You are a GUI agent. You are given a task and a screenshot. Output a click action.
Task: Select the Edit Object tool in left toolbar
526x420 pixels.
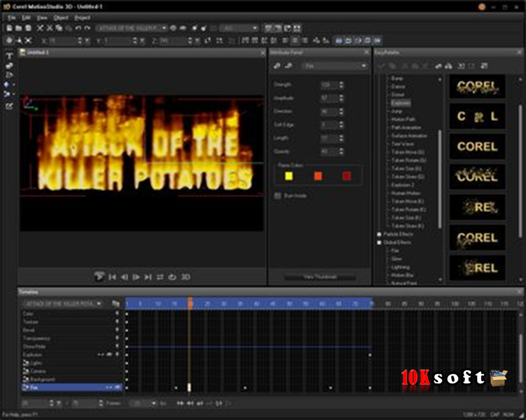(x=9, y=106)
